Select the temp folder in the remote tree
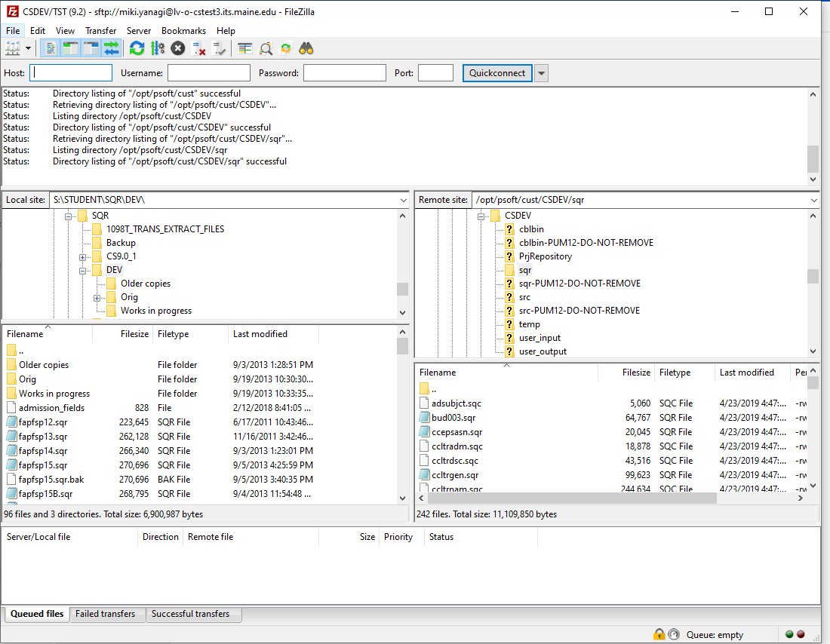This screenshot has height=644, width=830. (530, 324)
